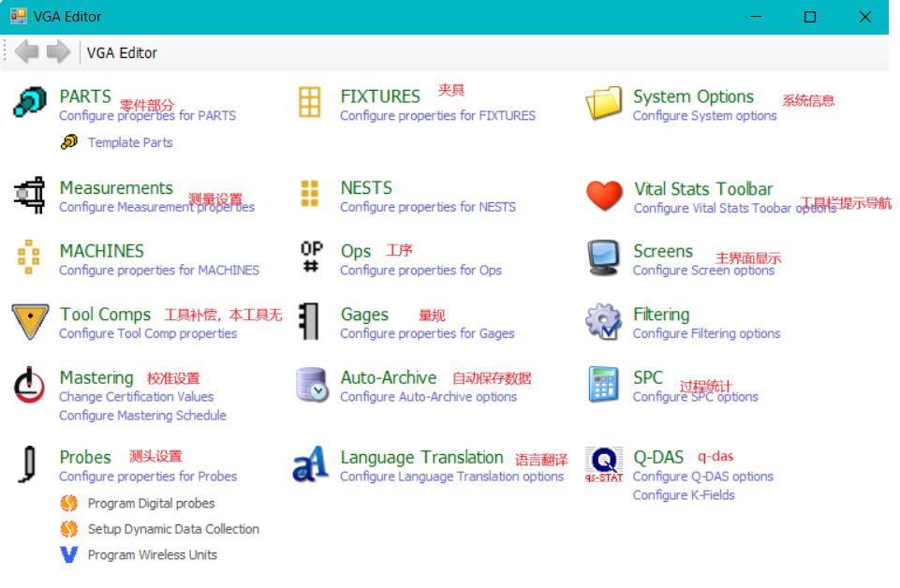The height and width of the screenshot is (588, 900).
Task: Click 'Configure SPC options' link
Action: click(x=696, y=397)
